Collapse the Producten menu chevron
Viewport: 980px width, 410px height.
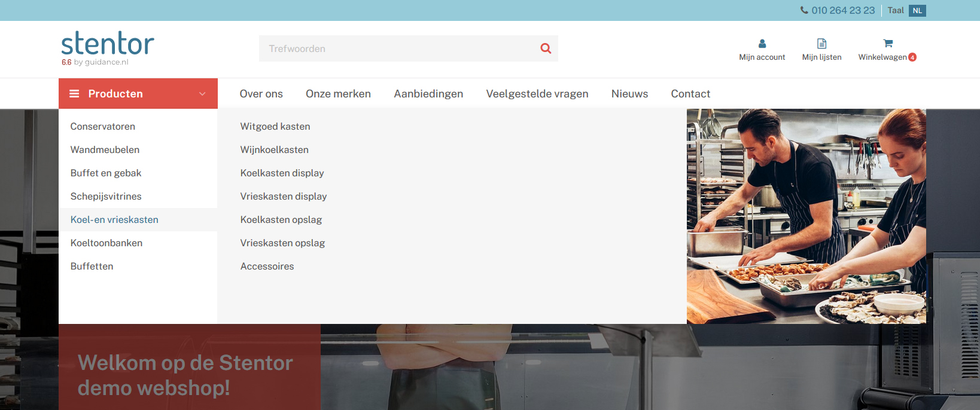(202, 94)
